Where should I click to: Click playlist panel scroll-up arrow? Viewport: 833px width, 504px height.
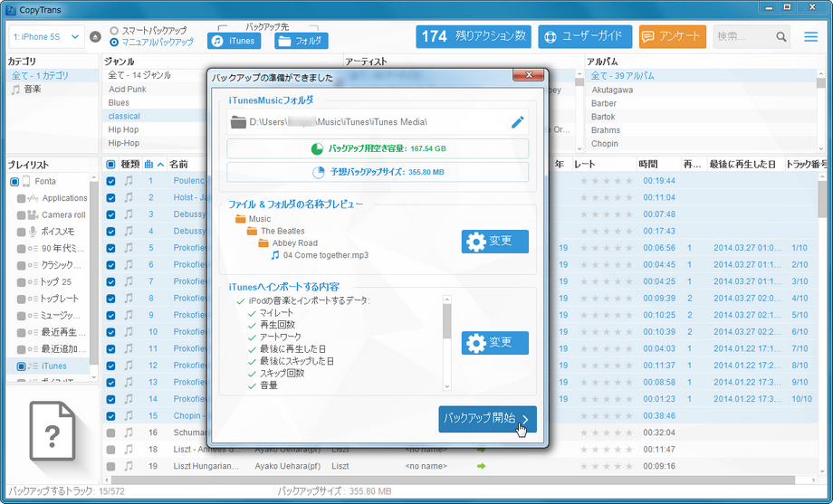coord(94,177)
